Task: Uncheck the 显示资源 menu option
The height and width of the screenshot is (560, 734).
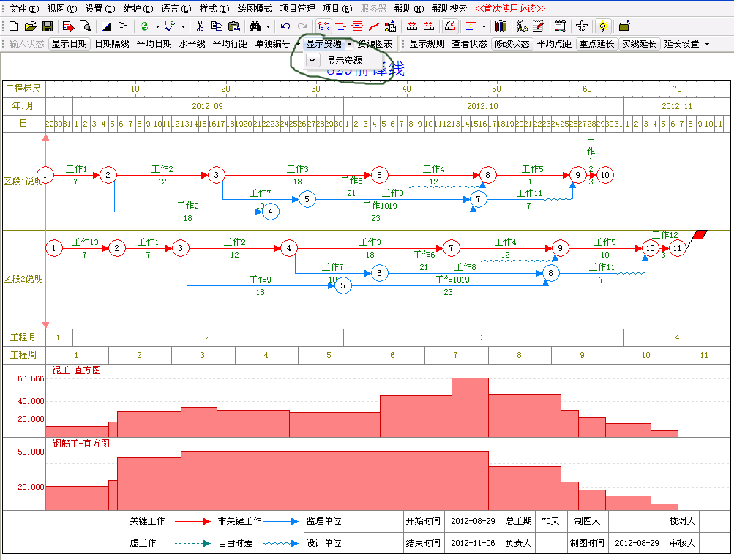Action: (x=344, y=61)
